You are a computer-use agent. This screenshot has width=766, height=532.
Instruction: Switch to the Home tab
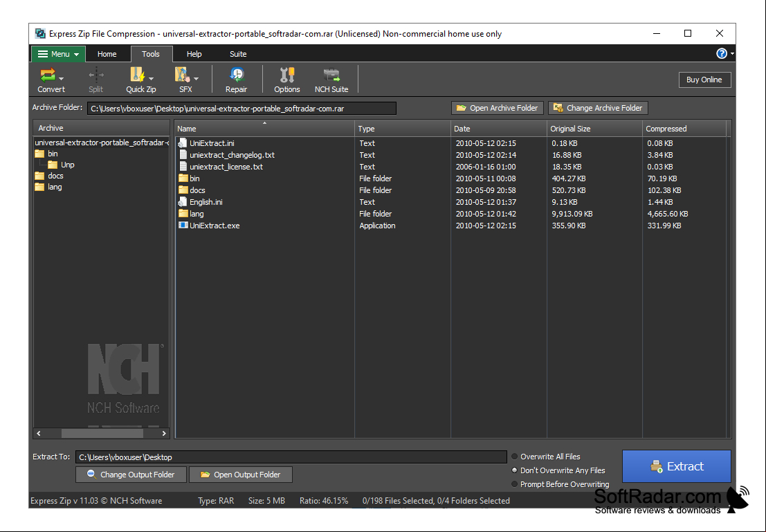click(x=107, y=54)
